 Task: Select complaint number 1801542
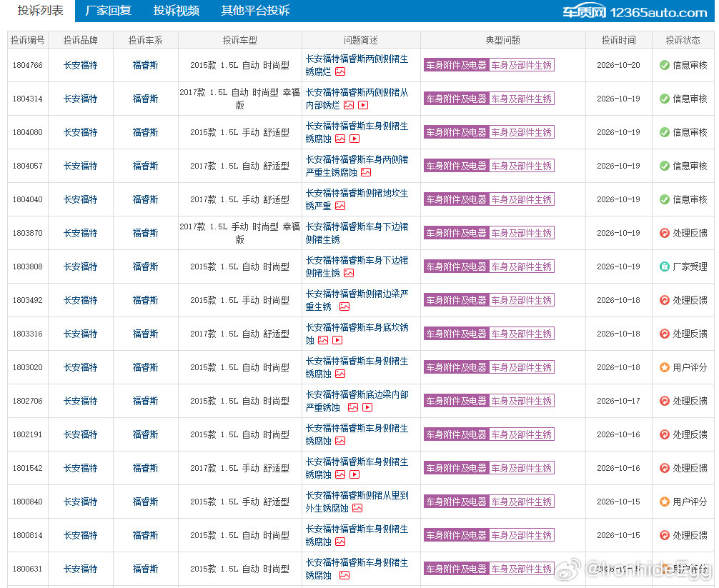pos(27,468)
